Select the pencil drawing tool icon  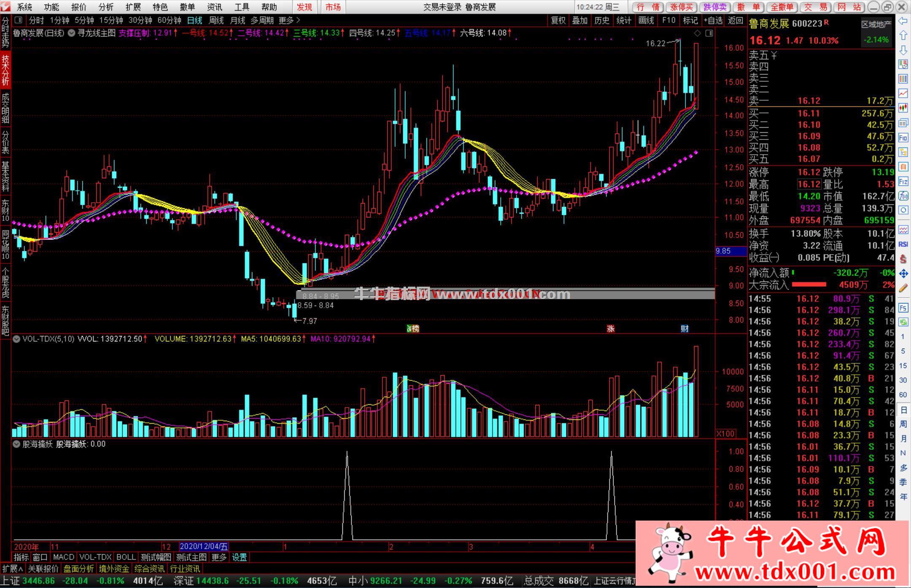[903, 289]
